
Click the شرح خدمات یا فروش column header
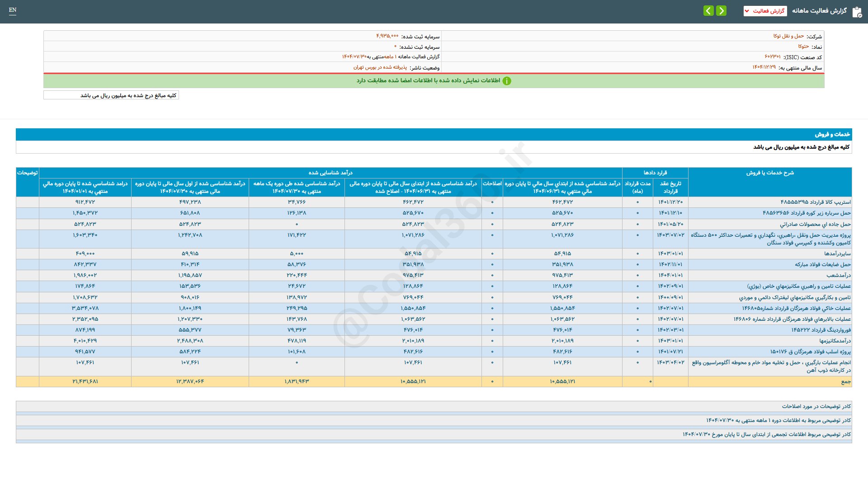[769, 173]
